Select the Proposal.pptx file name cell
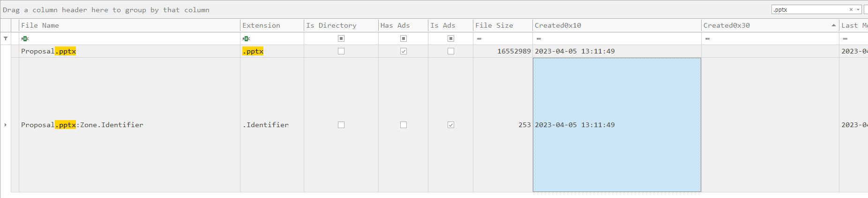This screenshot has width=868, height=198. pos(94,51)
